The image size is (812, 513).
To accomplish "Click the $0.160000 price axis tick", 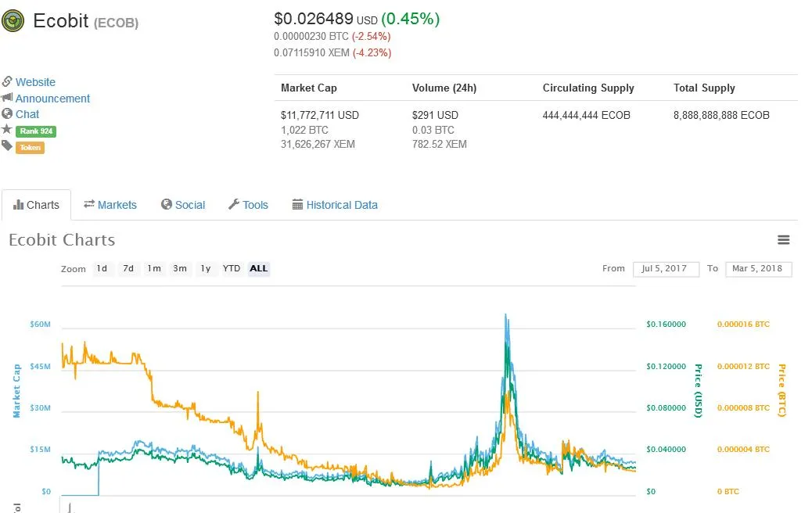I will pyautogui.click(x=666, y=325).
